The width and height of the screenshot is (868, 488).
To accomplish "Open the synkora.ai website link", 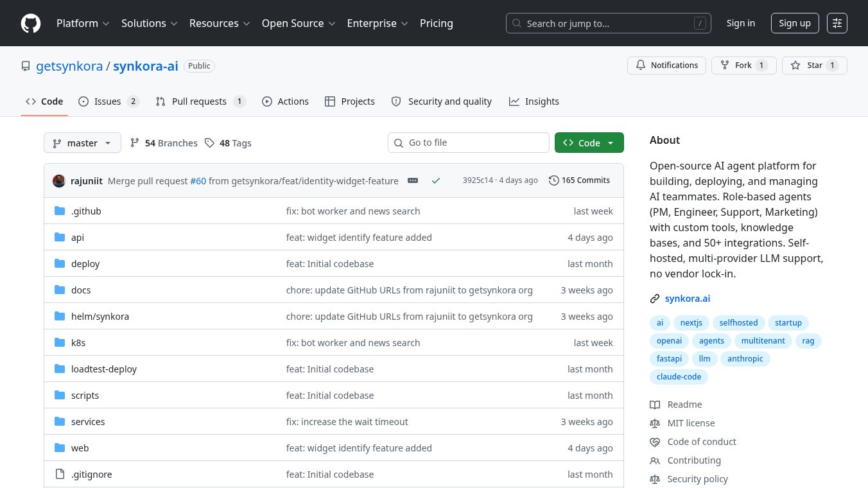I will (x=687, y=299).
